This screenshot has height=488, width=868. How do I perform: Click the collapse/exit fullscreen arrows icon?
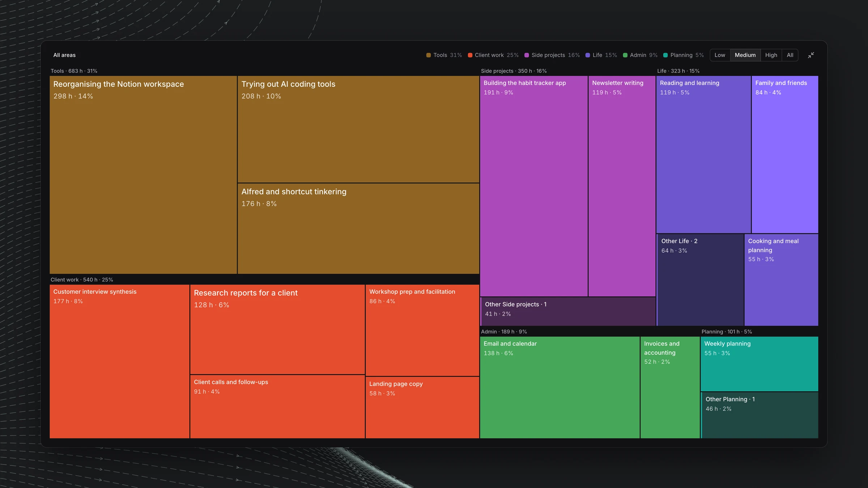tap(811, 55)
